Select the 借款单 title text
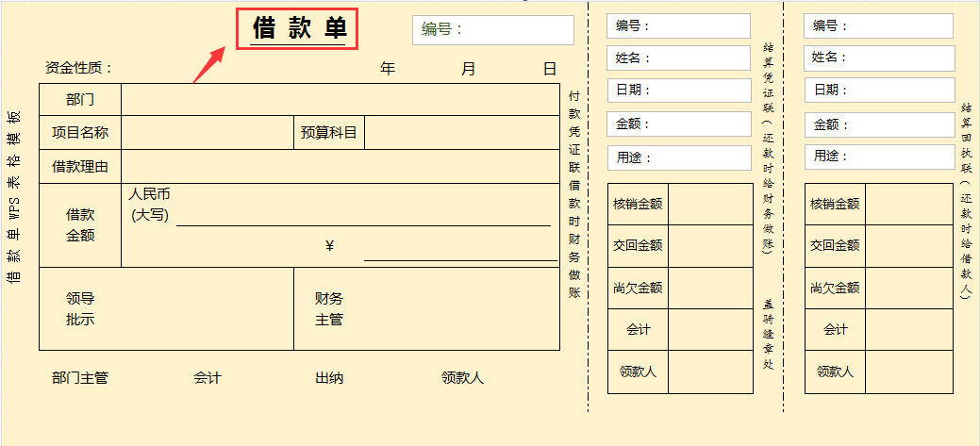Screen dimensions: 980x446 (x=299, y=28)
